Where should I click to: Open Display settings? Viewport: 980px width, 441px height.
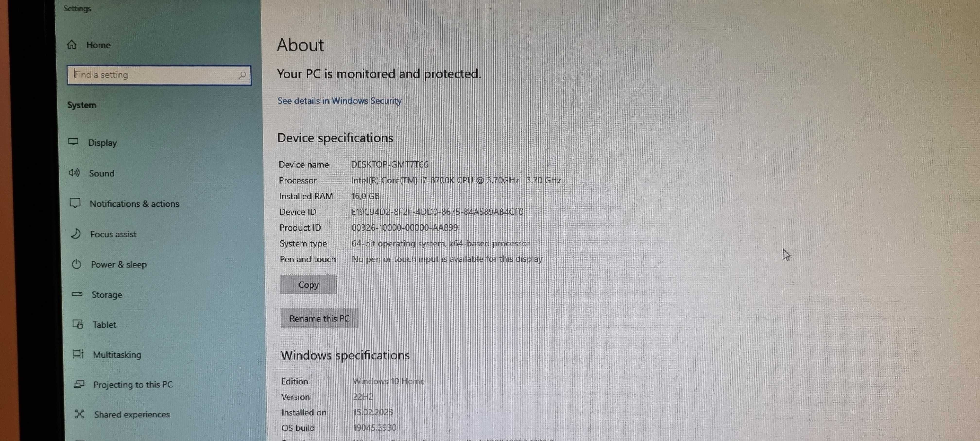pos(102,142)
